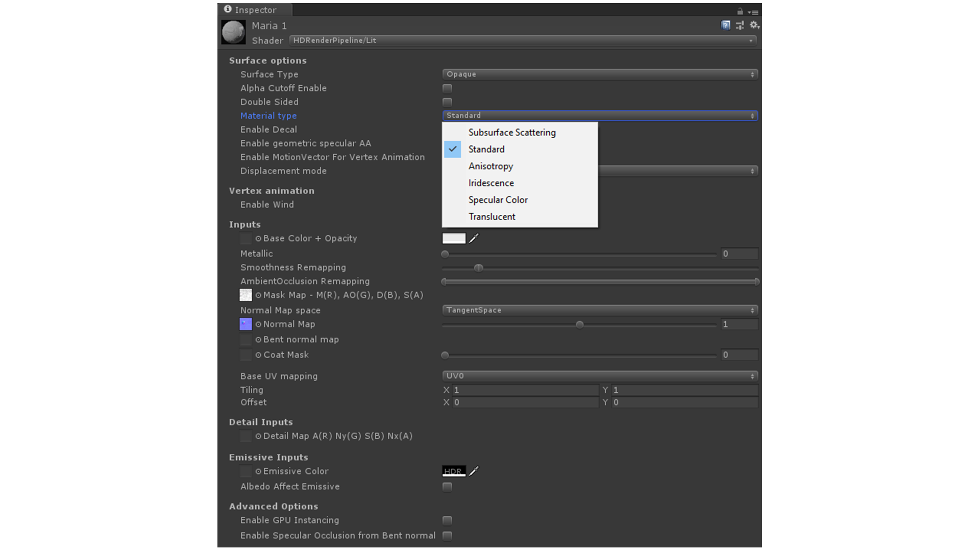Choose Anisotropy material type
980x551 pixels.
click(x=520, y=166)
